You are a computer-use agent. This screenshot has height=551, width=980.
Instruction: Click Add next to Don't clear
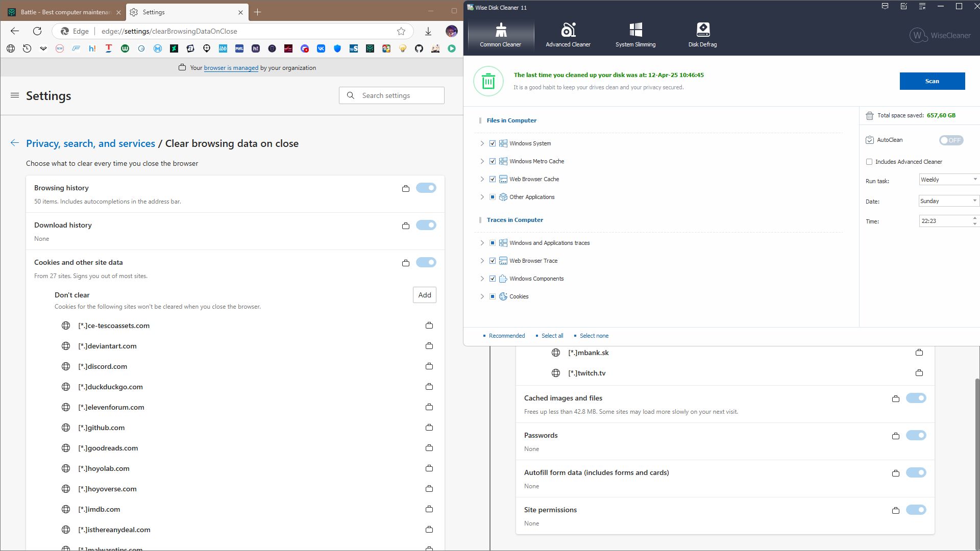click(x=425, y=295)
